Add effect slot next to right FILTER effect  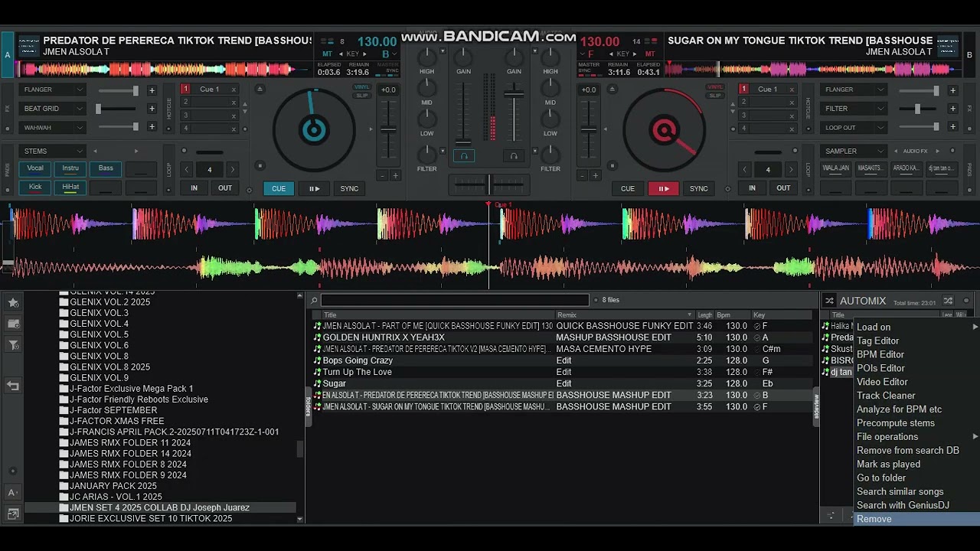point(952,109)
